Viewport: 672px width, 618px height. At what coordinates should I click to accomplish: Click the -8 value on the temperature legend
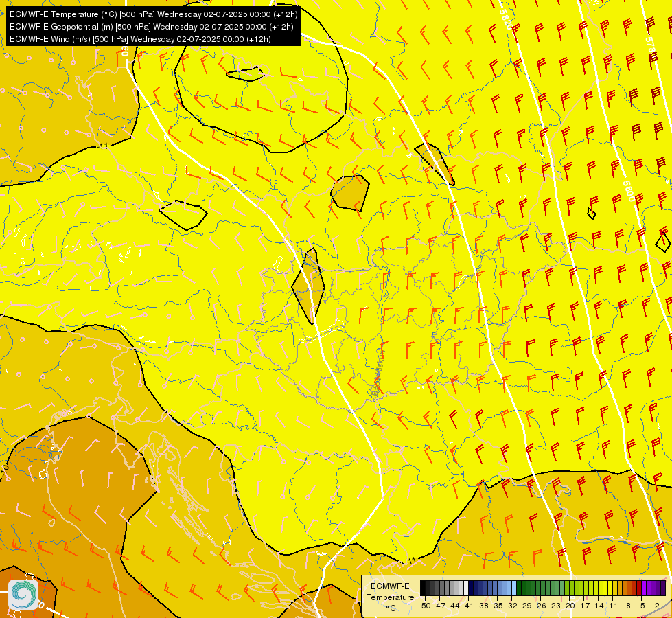tap(627, 606)
